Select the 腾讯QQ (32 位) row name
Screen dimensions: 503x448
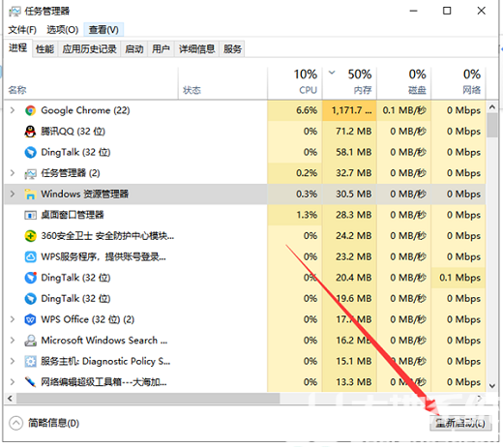73,132
